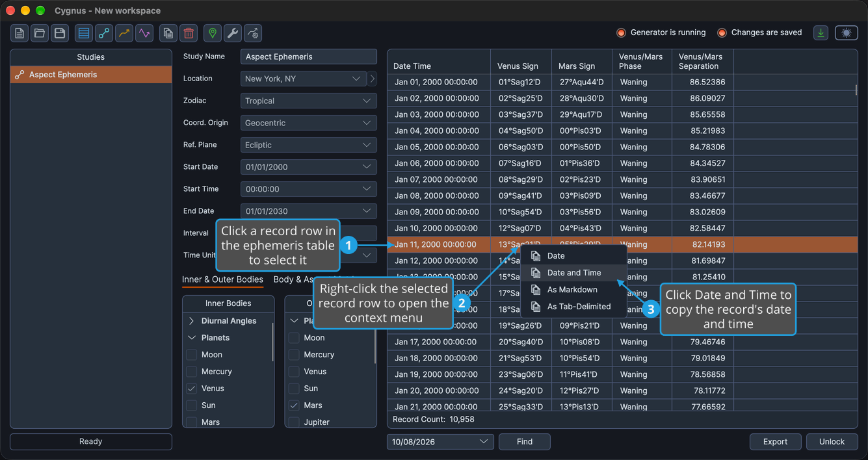This screenshot has width=868, height=460.
Task: Choose As Markdown in the context menu
Action: click(x=573, y=290)
